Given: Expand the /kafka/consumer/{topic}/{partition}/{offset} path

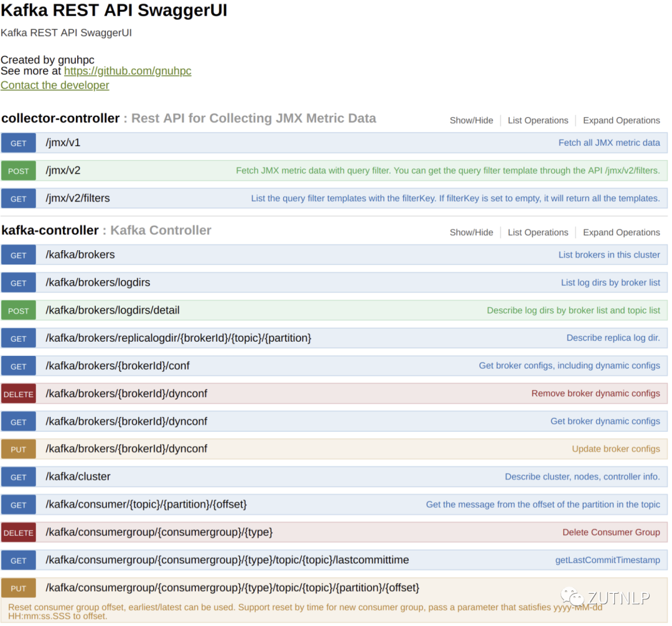Looking at the screenshot, I should coord(146,504).
